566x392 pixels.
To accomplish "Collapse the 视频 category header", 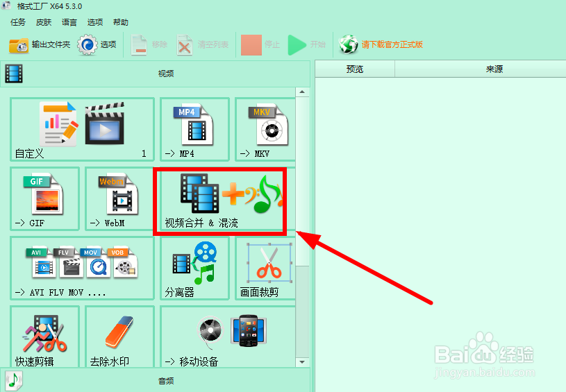I will tap(156, 74).
